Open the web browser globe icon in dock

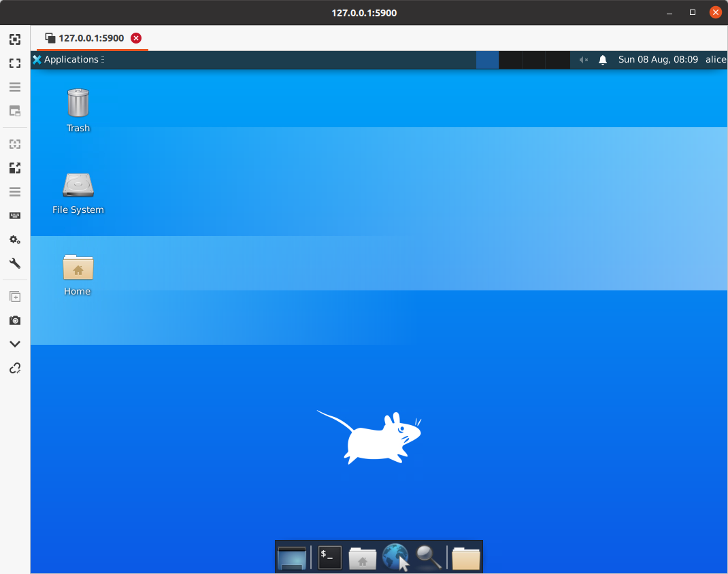396,558
